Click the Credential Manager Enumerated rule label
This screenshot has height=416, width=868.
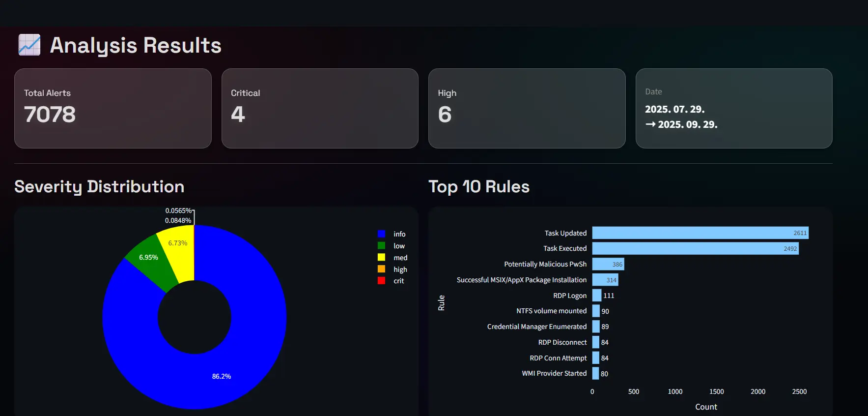point(536,327)
